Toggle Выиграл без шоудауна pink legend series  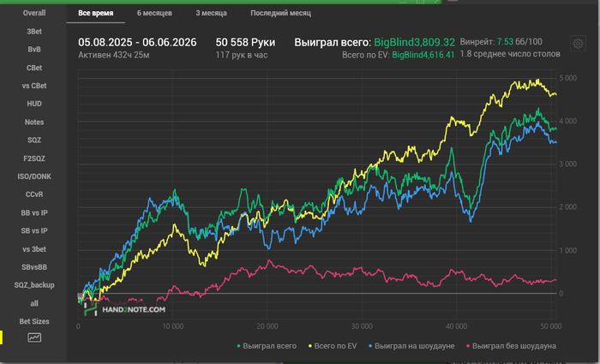point(511,346)
